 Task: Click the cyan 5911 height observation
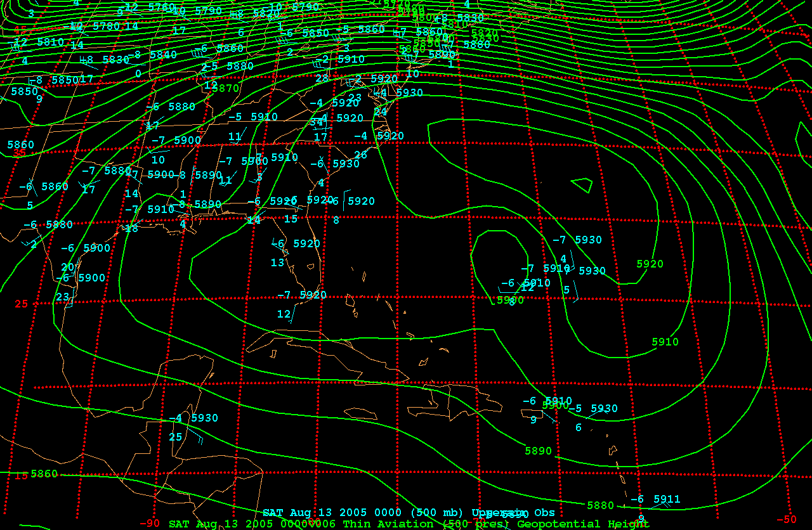(667, 499)
